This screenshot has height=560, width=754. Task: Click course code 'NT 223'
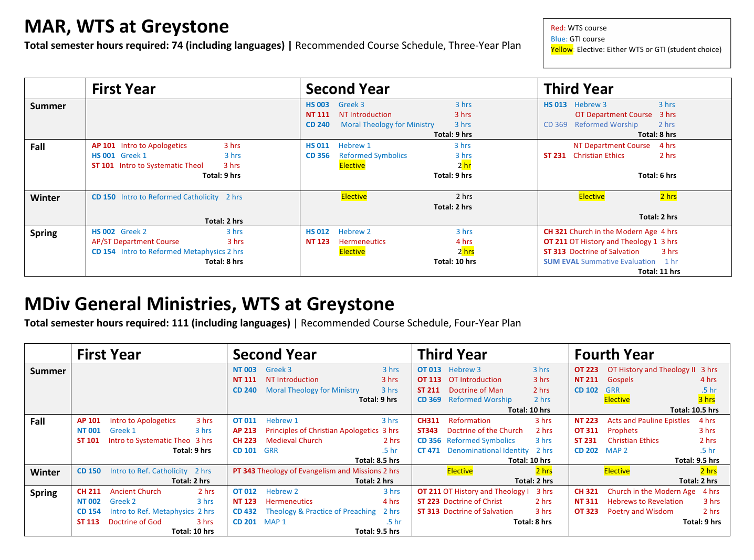pyautogui.click(x=586, y=421)
